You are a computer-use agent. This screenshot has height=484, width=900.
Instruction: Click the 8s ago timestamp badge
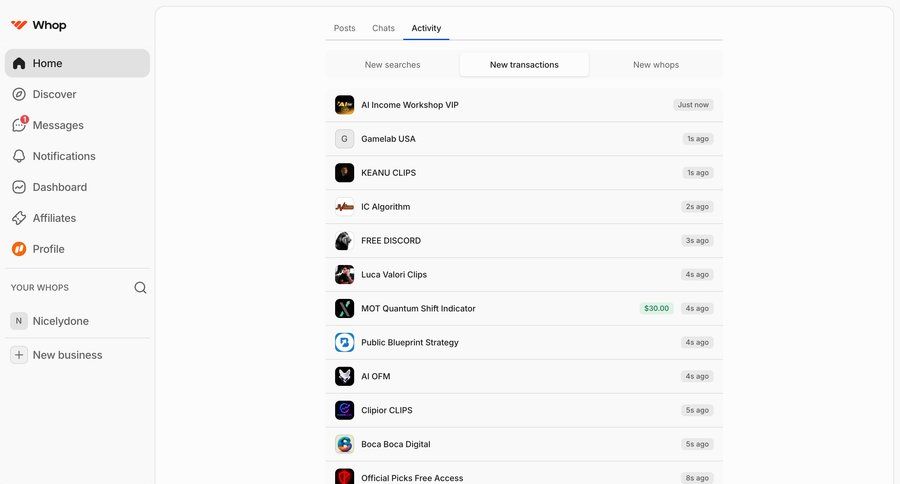click(697, 478)
